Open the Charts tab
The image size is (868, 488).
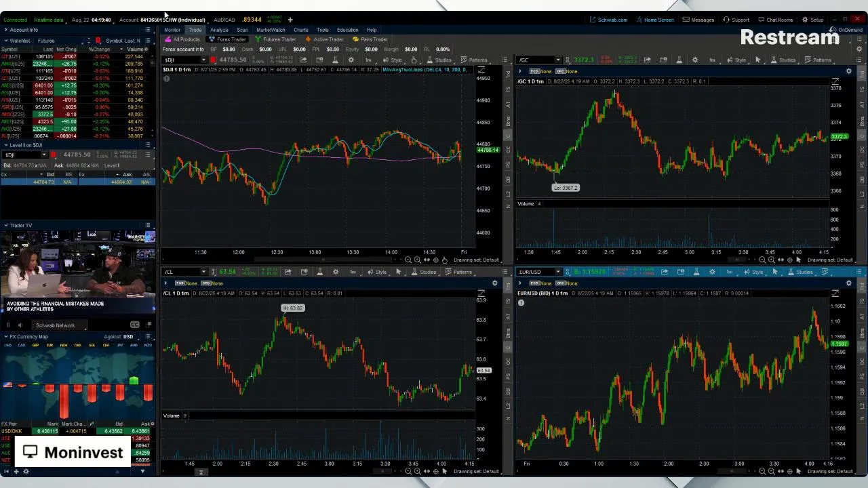[x=300, y=30]
